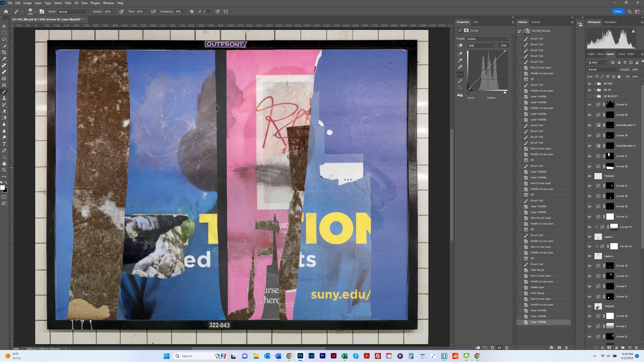Select the Horizontal Type tool
Image resolution: width=644 pixels, height=362 pixels.
4,144
